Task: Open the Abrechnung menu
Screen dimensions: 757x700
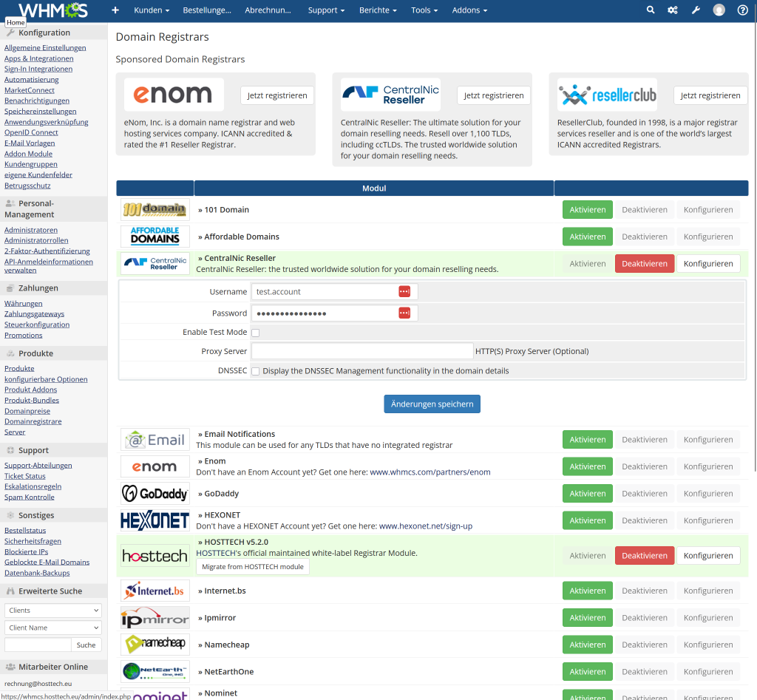Action: pyautogui.click(x=268, y=10)
